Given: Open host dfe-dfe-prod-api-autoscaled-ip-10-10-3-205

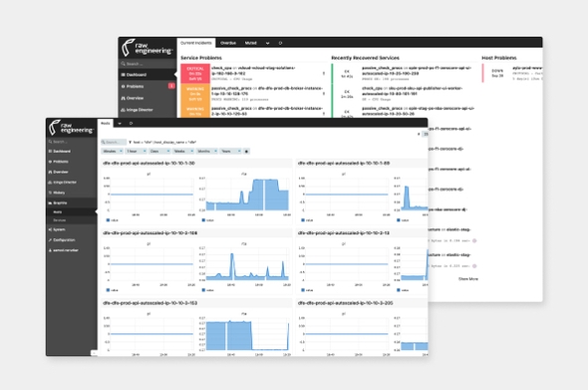Looking at the screenshot, I should pyautogui.click(x=345, y=303).
